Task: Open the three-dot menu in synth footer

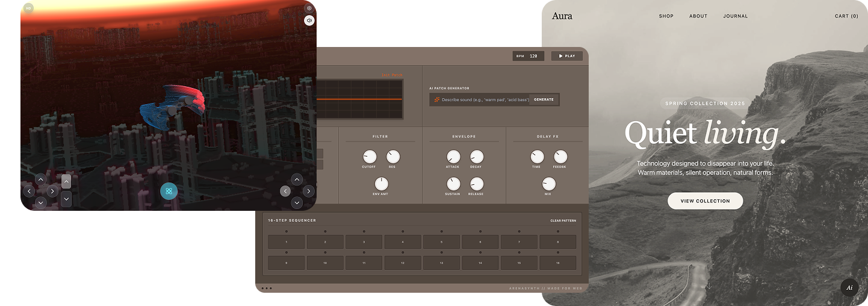Action: (267, 289)
